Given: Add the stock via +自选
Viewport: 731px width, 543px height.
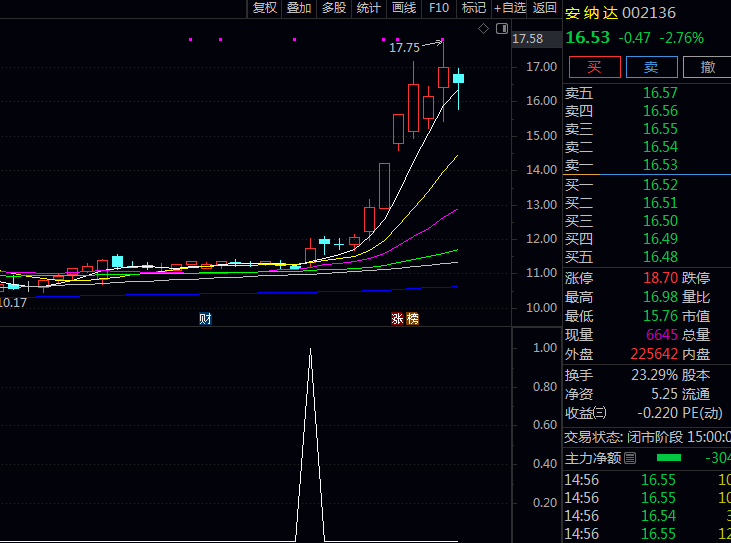Looking at the screenshot, I should coord(509,8).
